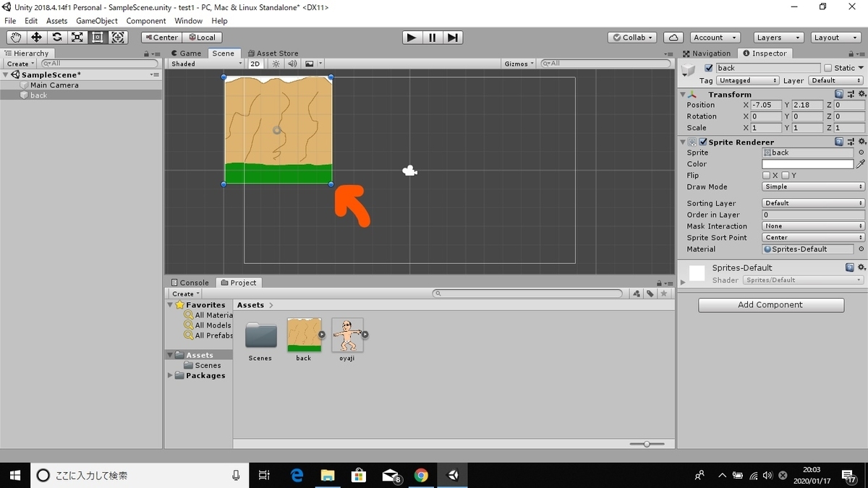Image resolution: width=868 pixels, height=488 pixels.
Task: Enable the Static checkbox
Action: pyautogui.click(x=828, y=68)
